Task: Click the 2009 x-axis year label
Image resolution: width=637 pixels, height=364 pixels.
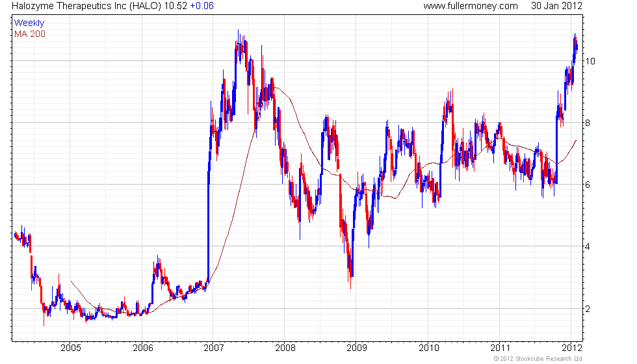Action: click(x=357, y=348)
